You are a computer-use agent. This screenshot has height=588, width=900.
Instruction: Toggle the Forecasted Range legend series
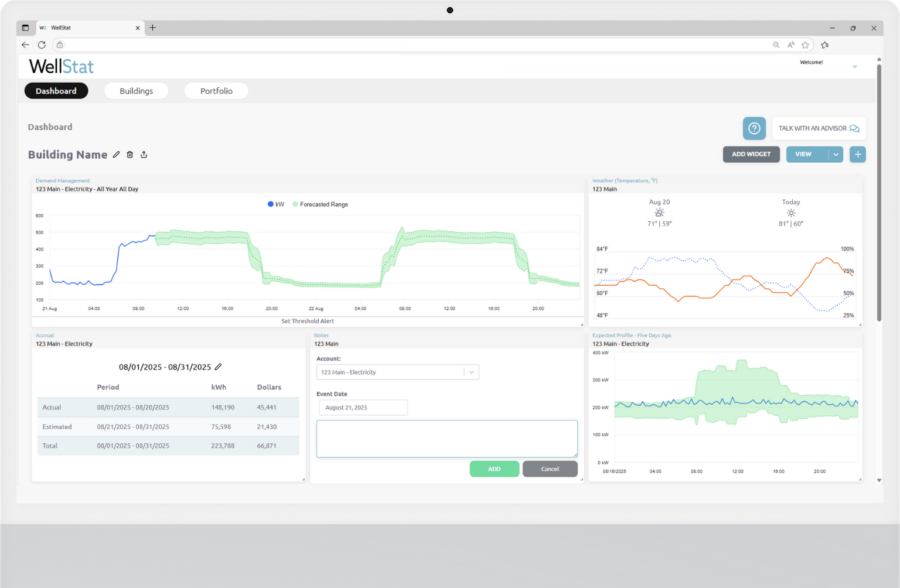[x=320, y=204]
